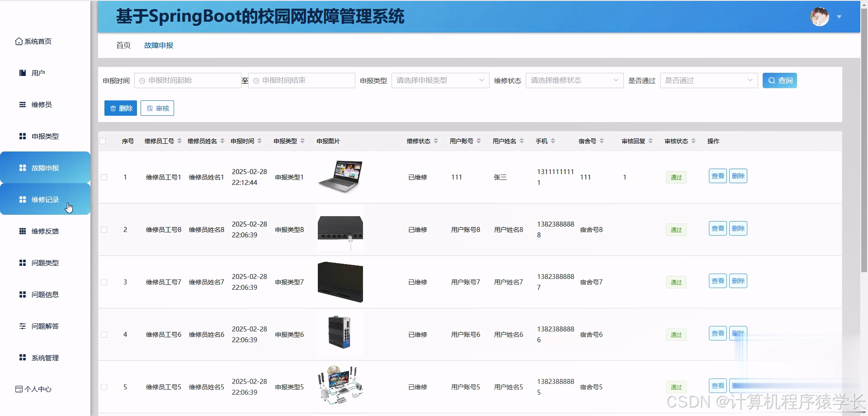Toggle the select-all checkbox in table header
Screen dimensions: 868x416
(103, 141)
